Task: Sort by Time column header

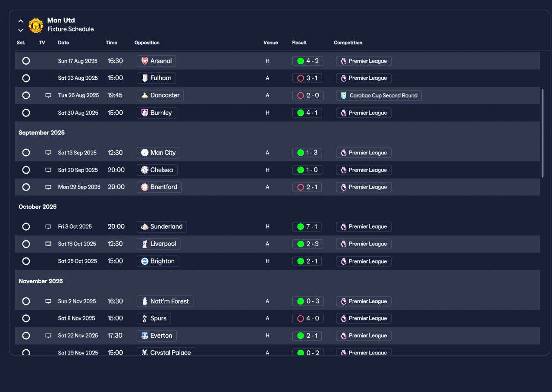Action: tap(111, 43)
